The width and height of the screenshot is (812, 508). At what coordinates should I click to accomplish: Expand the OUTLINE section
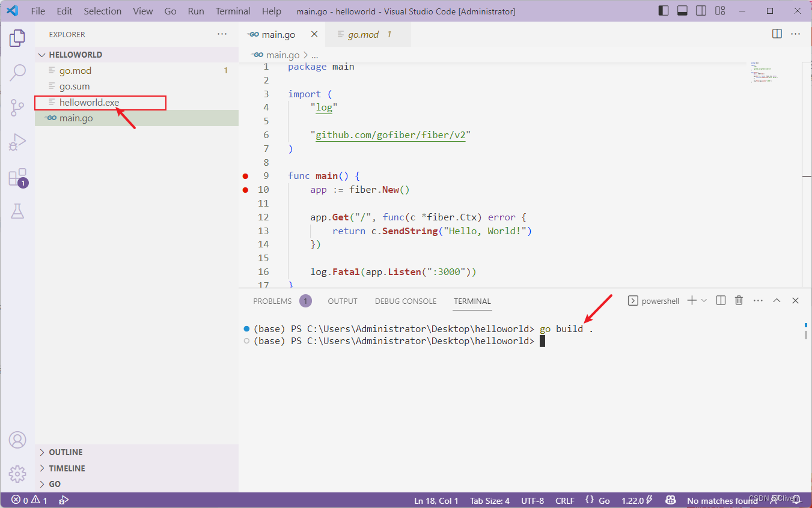136,452
